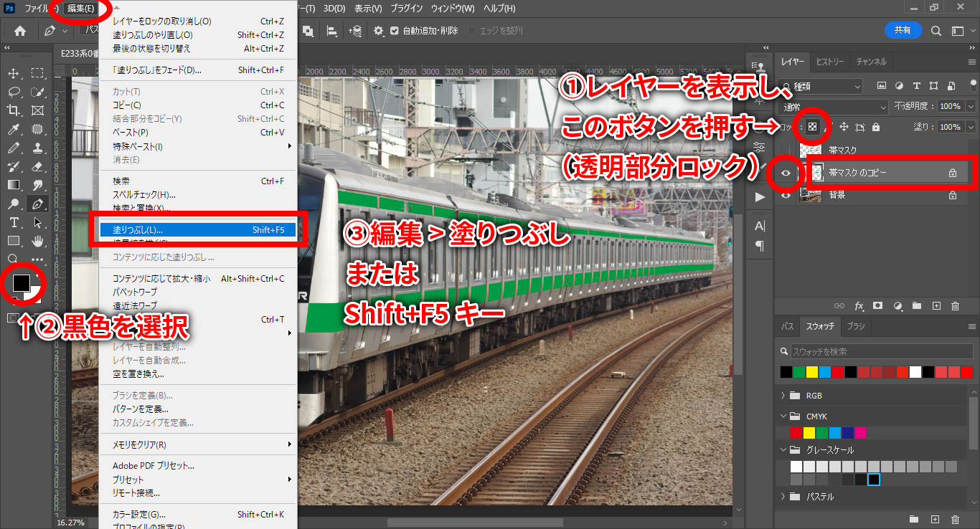Open the 通常 blend mode dropdown
Viewport: 980px width, 529px height.
coord(832,106)
